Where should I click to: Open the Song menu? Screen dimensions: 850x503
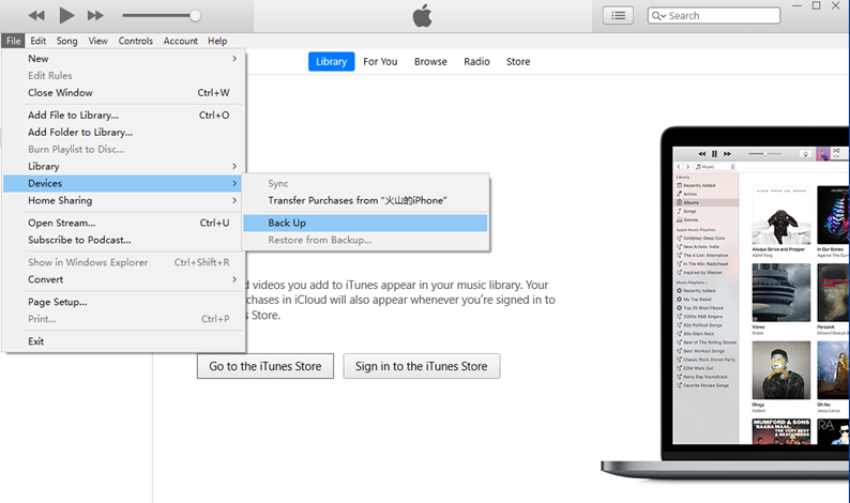coord(67,41)
